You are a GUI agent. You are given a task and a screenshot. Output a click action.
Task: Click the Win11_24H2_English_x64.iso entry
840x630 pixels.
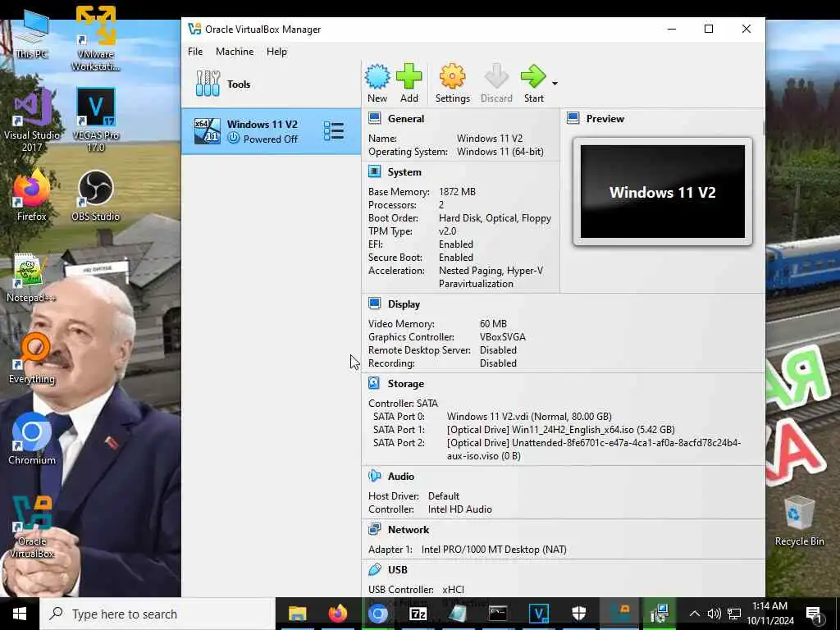tap(560, 430)
